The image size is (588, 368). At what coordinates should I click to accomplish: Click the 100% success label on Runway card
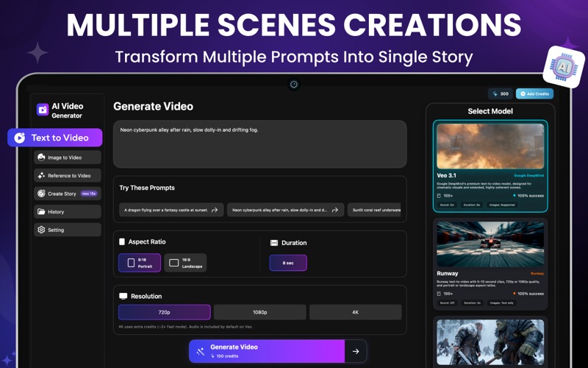coord(530,294)
